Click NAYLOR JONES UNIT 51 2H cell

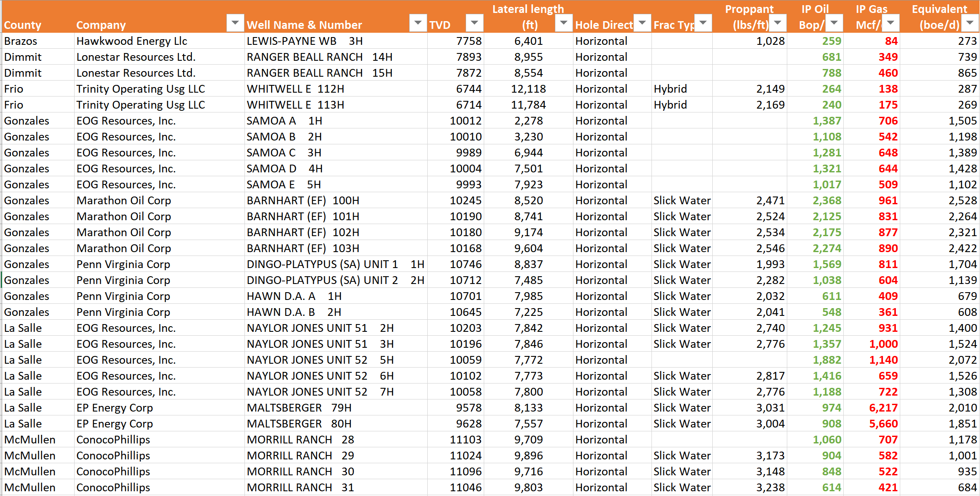click(x=336, y=328)
